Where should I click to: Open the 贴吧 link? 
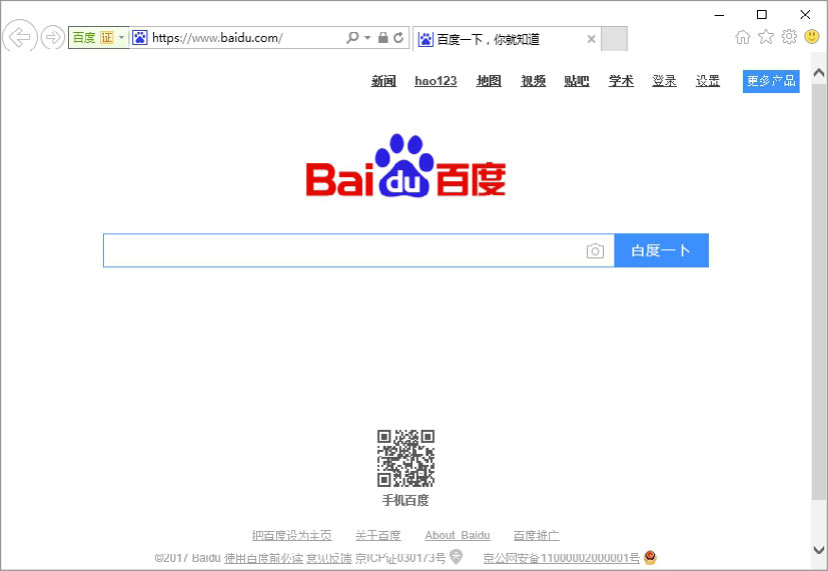tap(577, 81)
